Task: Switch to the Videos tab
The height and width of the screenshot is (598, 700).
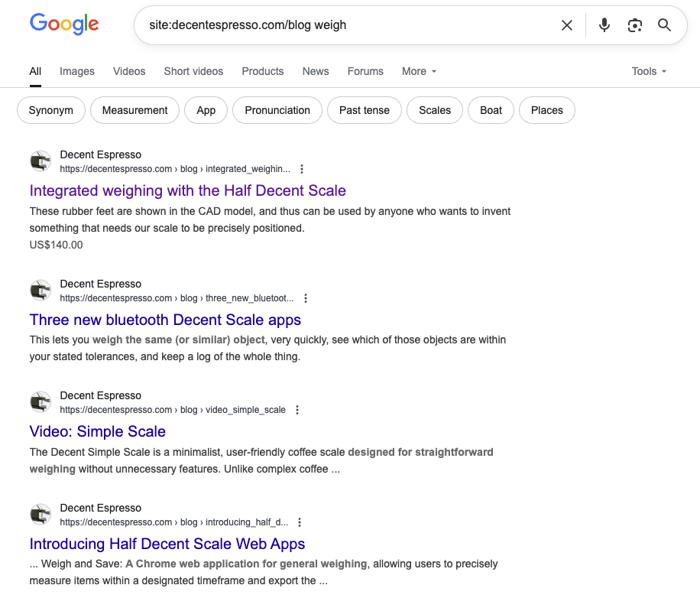Action: click(x=129, y=71)
